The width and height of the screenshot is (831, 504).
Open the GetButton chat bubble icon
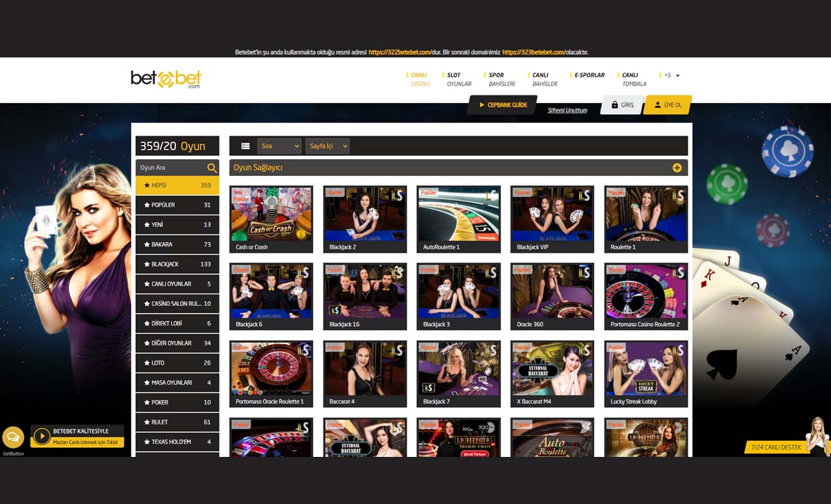pos(13,437)
